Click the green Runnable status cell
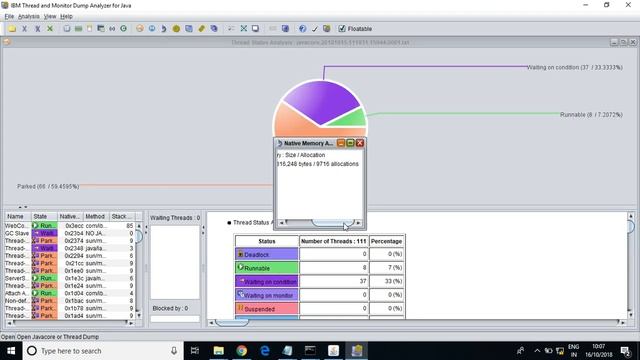 267,268
